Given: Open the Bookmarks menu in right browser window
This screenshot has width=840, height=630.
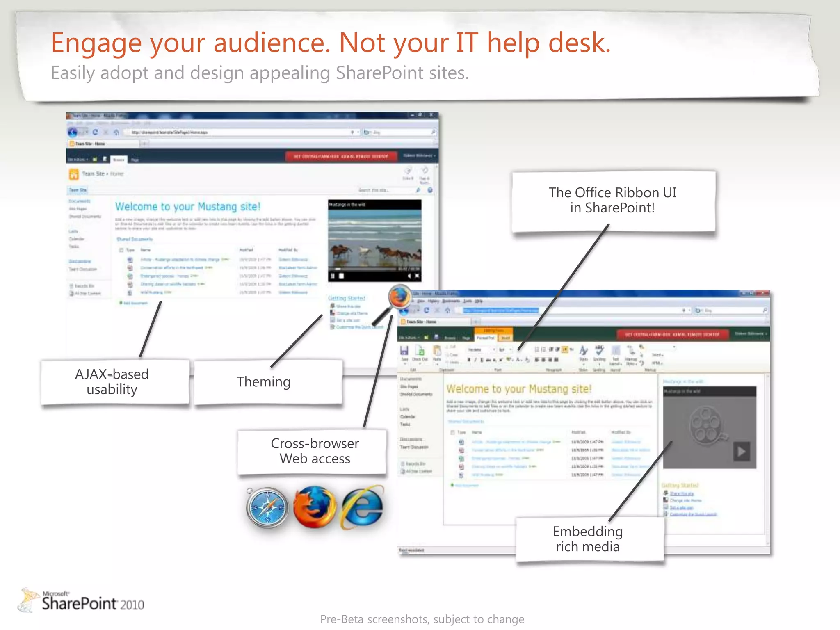Looking at the screenshot, I should coord(451,301).
